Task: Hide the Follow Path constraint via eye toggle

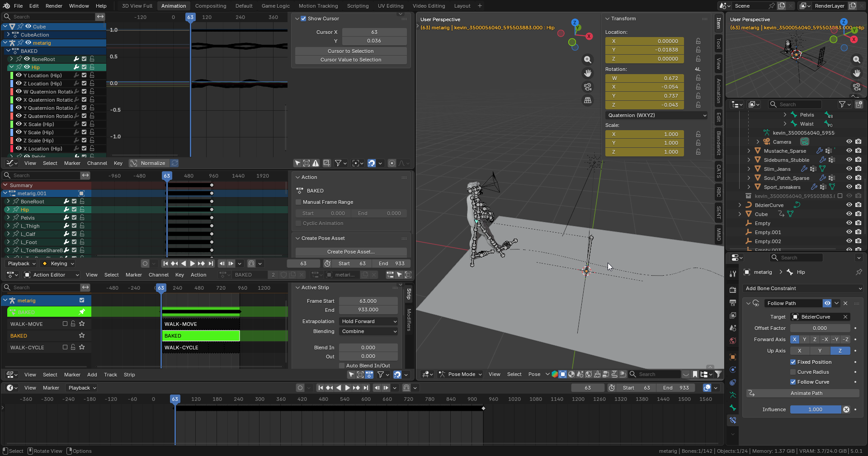Action: point(827,303)
